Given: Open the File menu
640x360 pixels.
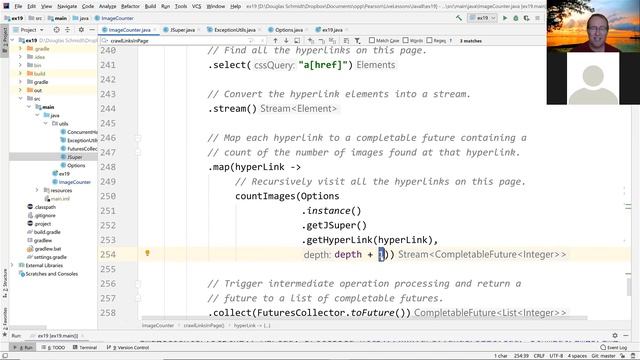Looking at the screenshot, I should tap(18, 6).
